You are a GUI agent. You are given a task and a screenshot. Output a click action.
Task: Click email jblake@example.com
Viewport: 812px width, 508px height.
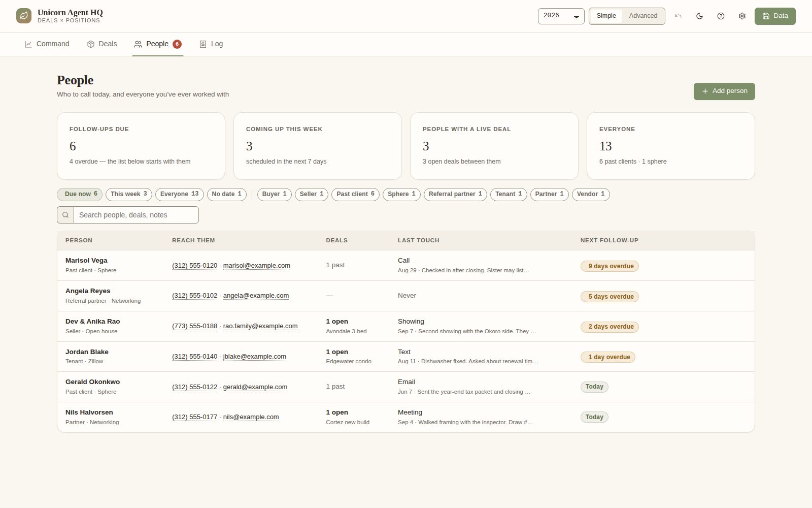(x=255, y=357)
